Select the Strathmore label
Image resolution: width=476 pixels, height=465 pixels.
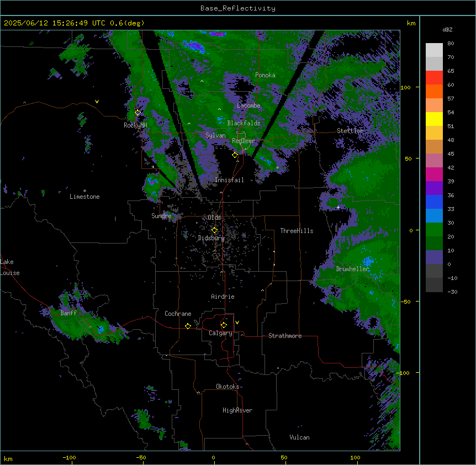tap(285, 336)
